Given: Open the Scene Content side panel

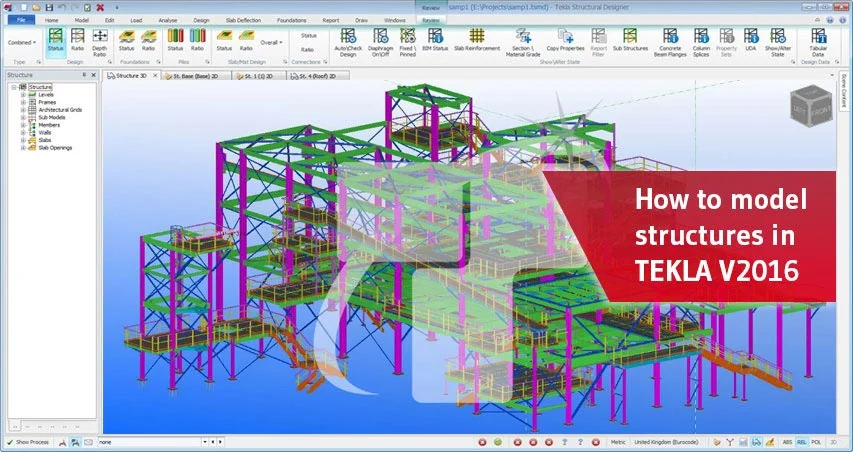Looking at the screenshot, I should click(x=844, y=90).
